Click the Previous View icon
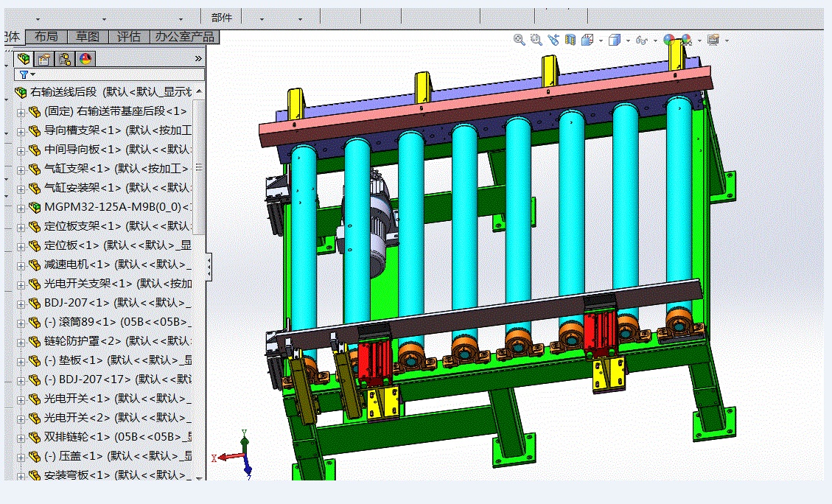Image resolution: width=832 pixels, height=504 pixels. pyautogui.click(x=553, y=40)
